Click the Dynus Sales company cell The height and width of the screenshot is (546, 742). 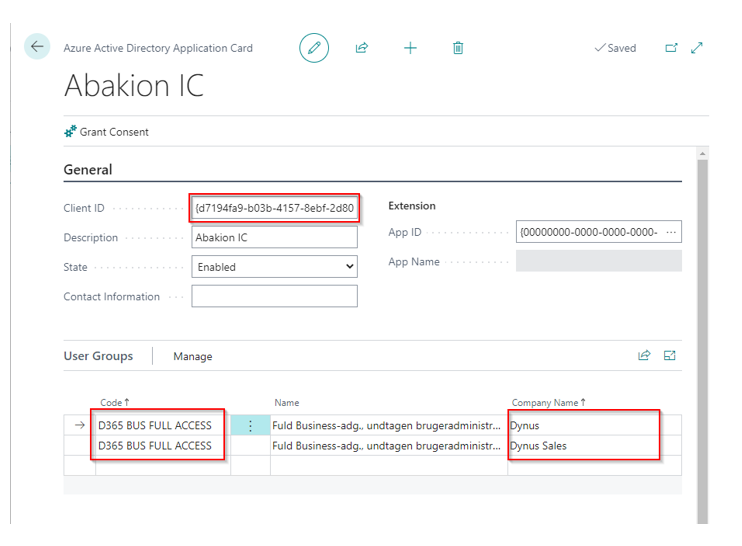coord(594,446)
